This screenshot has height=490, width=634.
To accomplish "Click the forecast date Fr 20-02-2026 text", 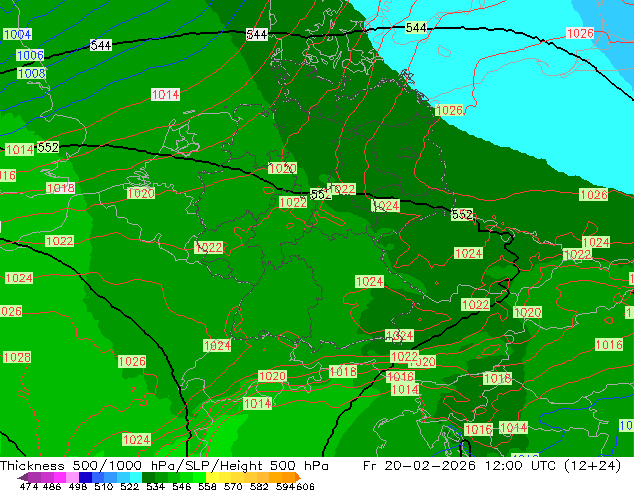I will [x=419, y=465].
